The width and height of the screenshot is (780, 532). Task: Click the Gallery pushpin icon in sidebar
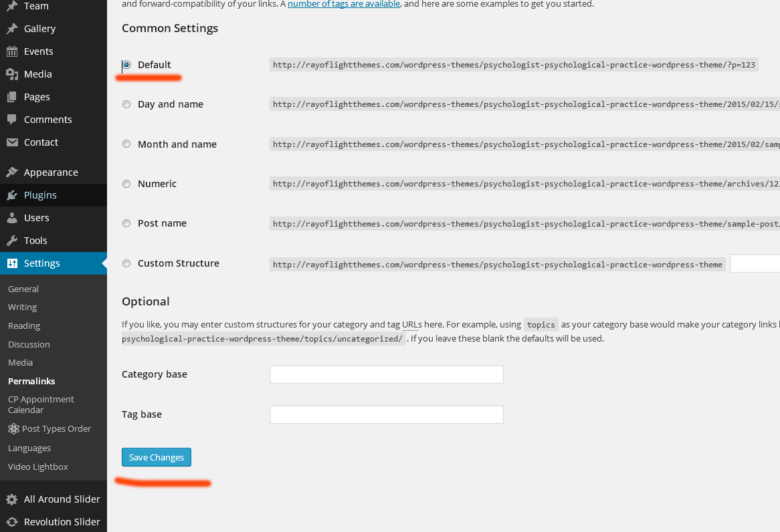(x=12, y=29)
